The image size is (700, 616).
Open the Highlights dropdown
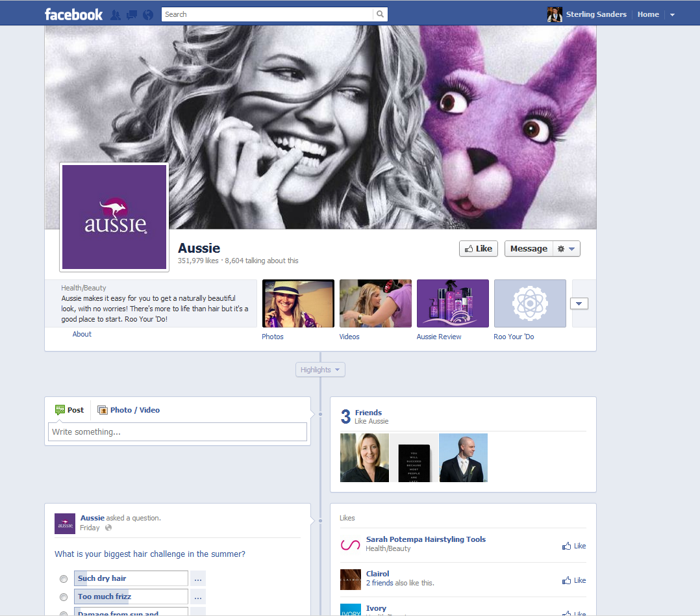coord(320,370)
